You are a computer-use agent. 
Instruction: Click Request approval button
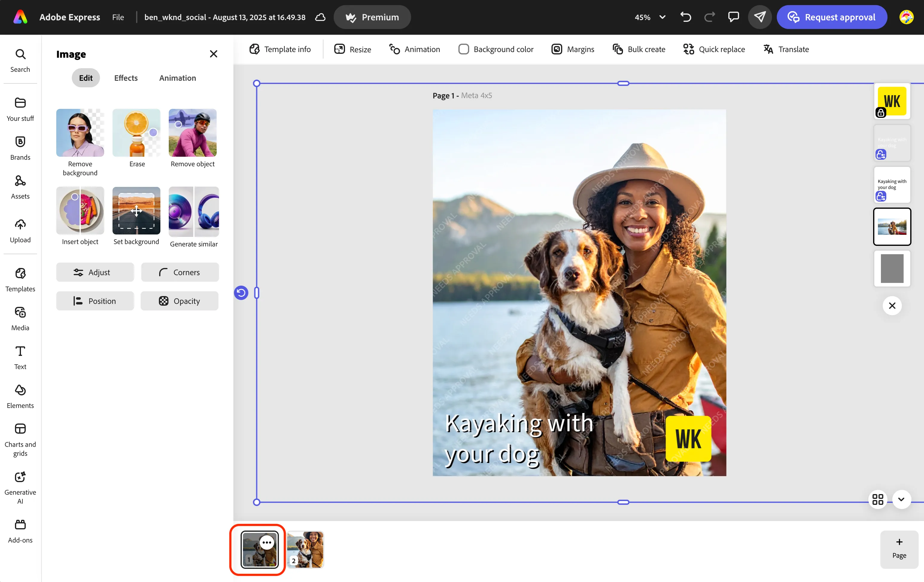pos(832,17)
